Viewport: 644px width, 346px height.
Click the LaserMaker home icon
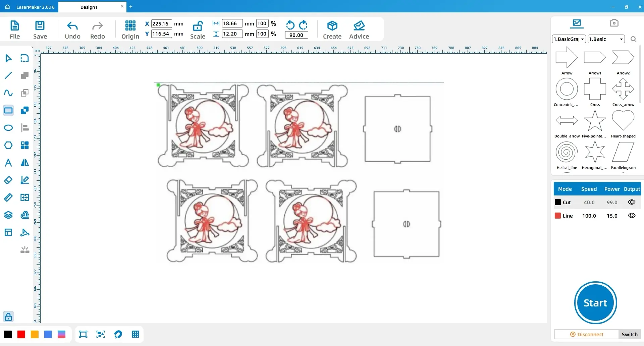(x=7, y=7)
